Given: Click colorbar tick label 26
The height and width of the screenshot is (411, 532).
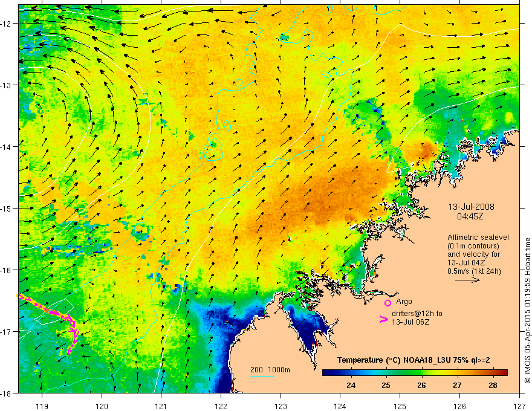Looking at the screenshot, I should click(x=422, y=385).
